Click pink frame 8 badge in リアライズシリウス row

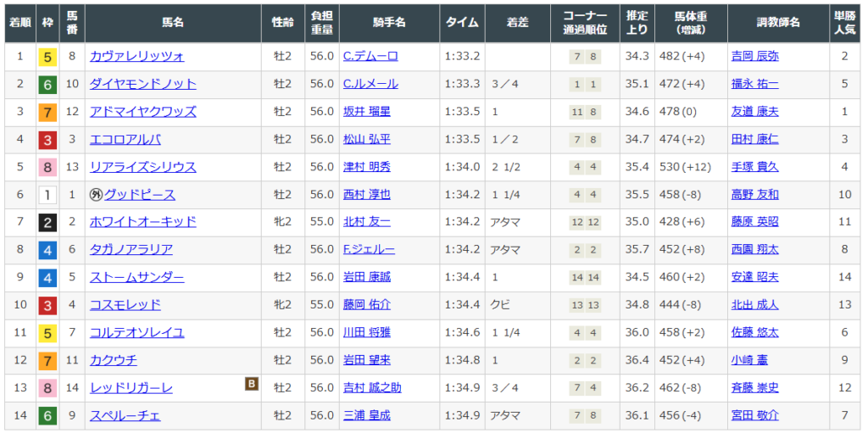coord(47,167)
